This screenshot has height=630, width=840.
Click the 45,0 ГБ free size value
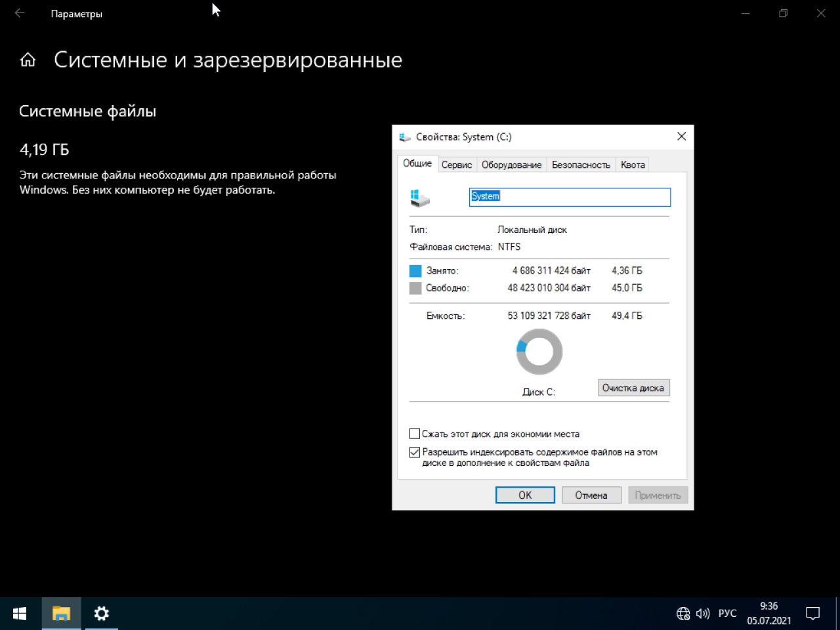(x=627, y=287)
